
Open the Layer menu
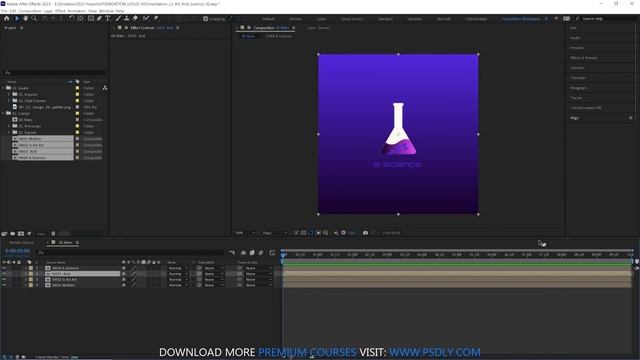click(x=48, y=11)
